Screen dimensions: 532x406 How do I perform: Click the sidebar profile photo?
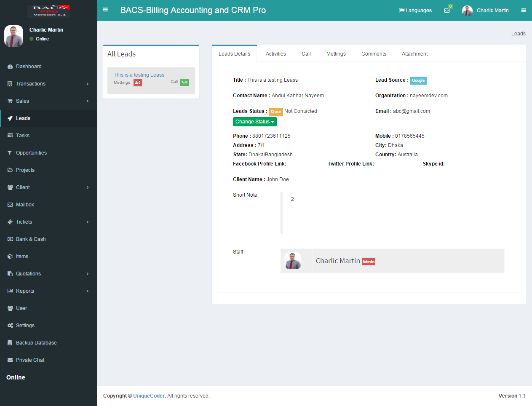pyautogui.click(x=13, y=36)
